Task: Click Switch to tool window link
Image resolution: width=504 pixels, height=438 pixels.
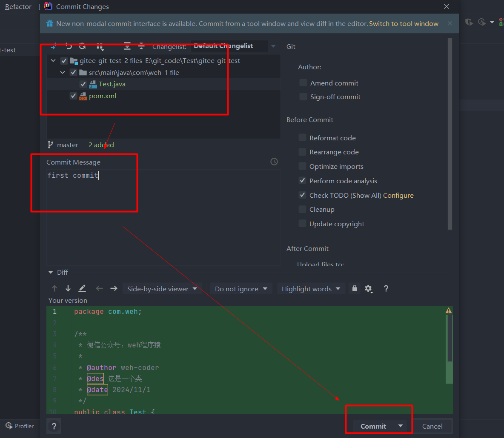Action: [x=404, y=23]
